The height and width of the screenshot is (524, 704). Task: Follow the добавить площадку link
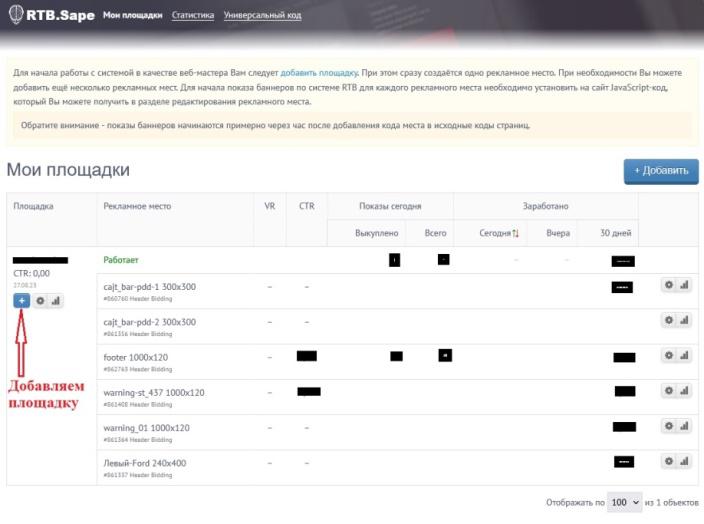tap(319, 73)
